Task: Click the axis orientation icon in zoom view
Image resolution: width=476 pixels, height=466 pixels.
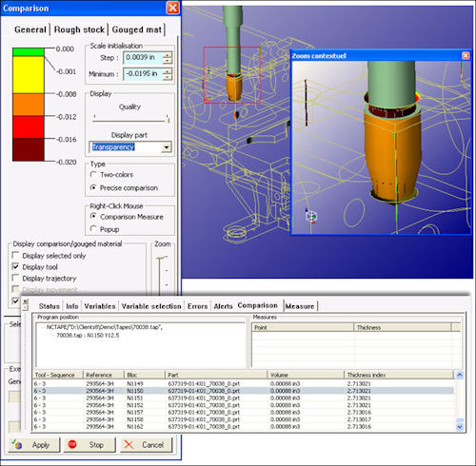Action: click(x=311, y=216)
